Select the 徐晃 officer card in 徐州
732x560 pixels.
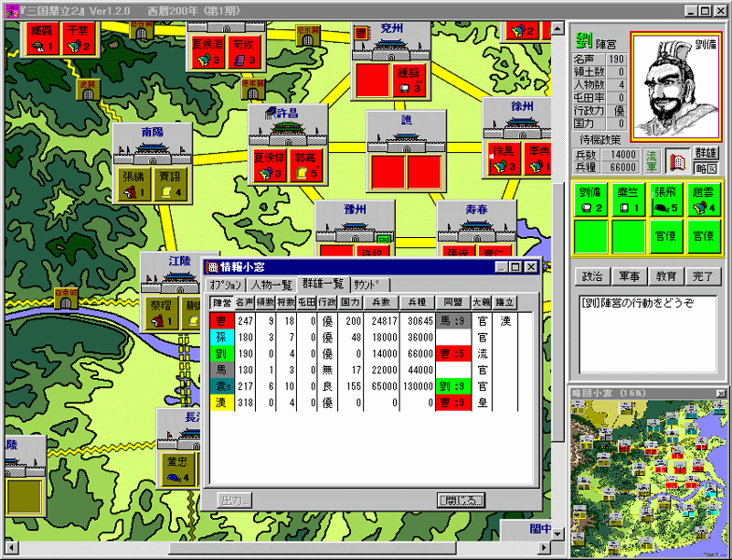(504, 159)
